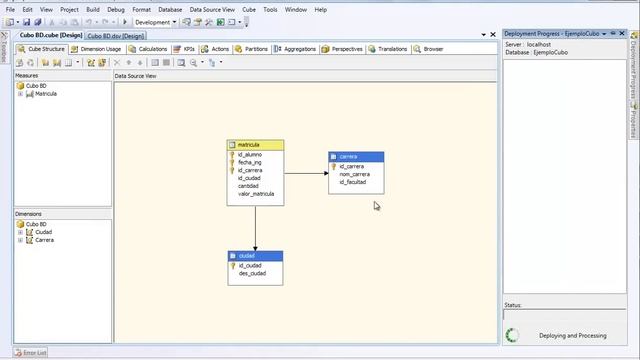Switch to the Aggregations tab
This screenshot has width=640, height=360.
coord(295,49)
